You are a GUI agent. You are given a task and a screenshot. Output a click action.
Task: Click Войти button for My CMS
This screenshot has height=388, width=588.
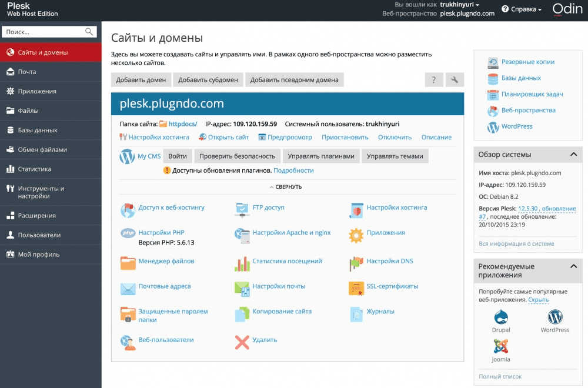[178, 156]
